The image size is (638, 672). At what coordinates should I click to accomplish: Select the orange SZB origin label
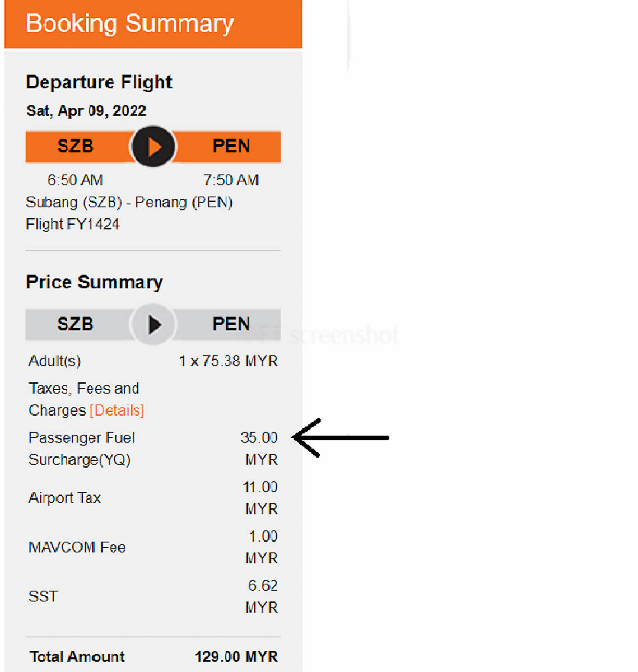(76, 147)
